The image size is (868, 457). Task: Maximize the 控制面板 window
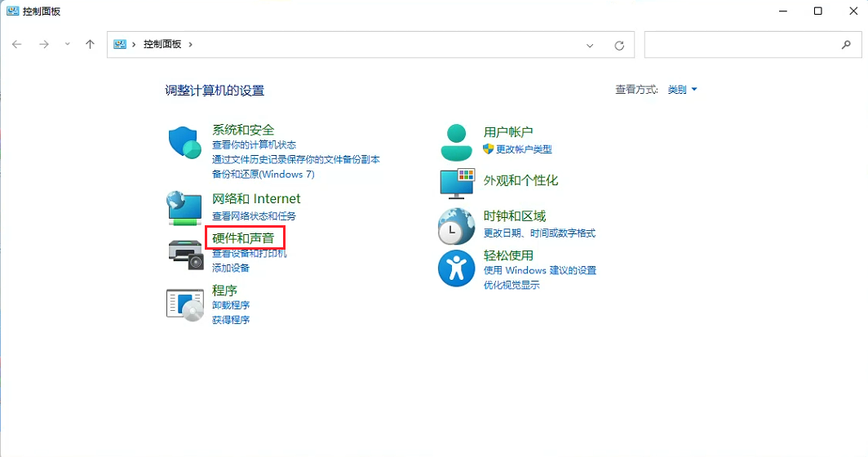click(817, 11)
